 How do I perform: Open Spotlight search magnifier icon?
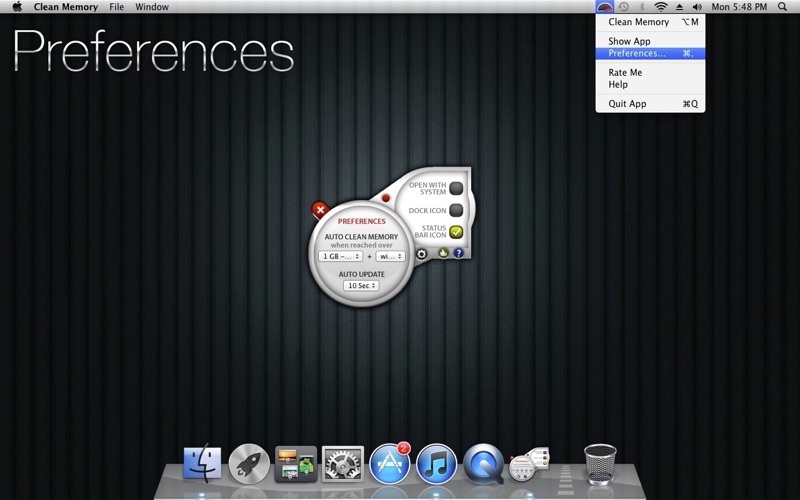pos(782,7)
